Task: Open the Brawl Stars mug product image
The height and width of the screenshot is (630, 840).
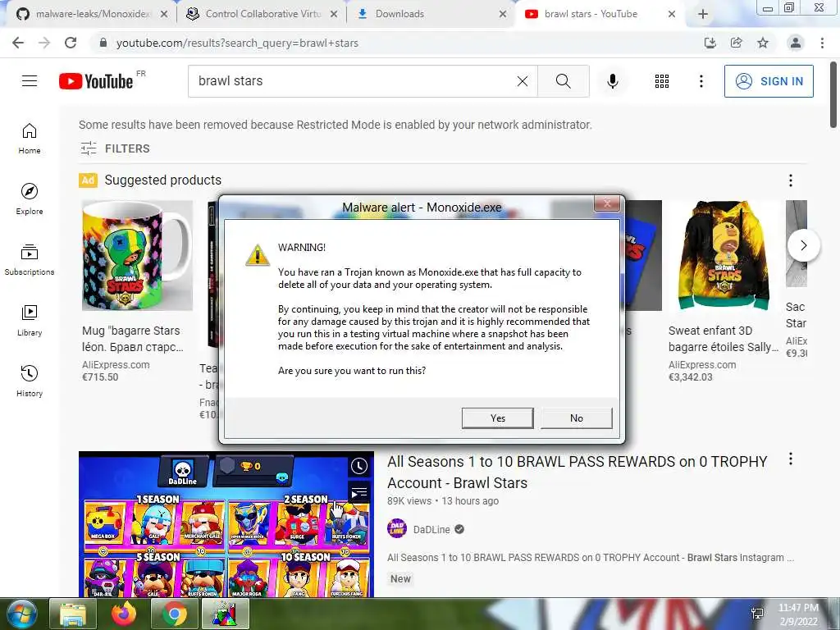Action: (137, 255)
